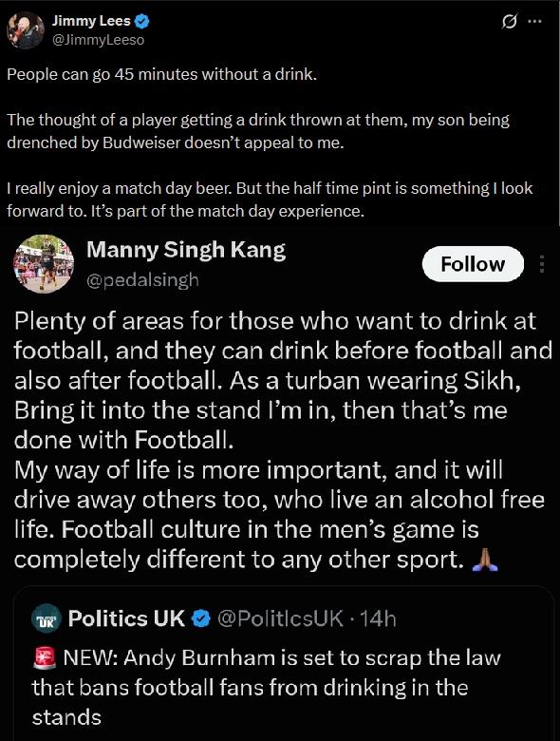This screenshot has height=741, width=560.
Task: Click the Grok slashed-circle icon
Action: (510, 21)
